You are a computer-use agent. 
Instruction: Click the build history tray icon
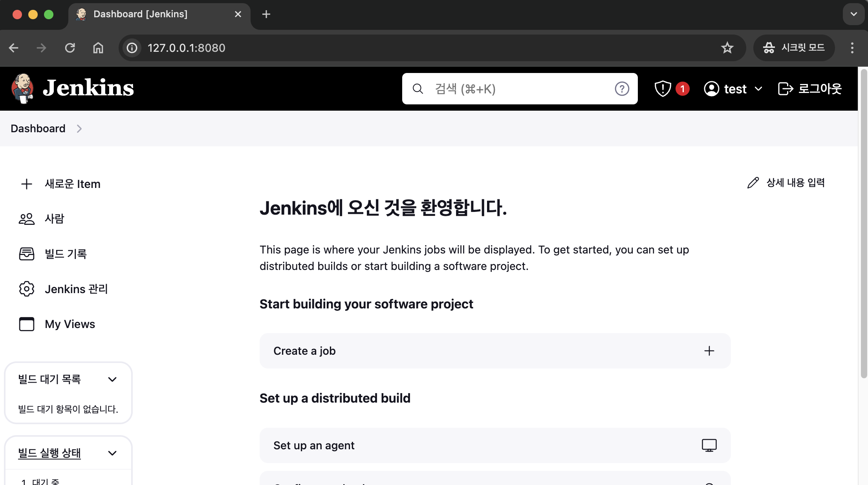point(27,254)
